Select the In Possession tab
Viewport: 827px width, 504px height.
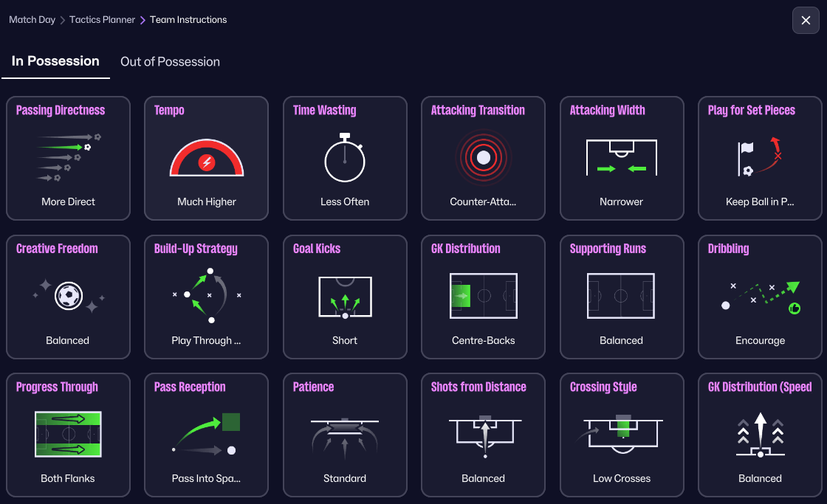tap(55, 61)
